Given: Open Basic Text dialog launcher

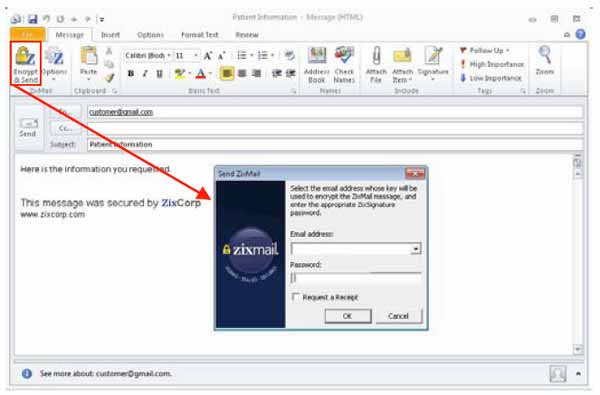Looking at the screenshot, I should tap(294, 91).
